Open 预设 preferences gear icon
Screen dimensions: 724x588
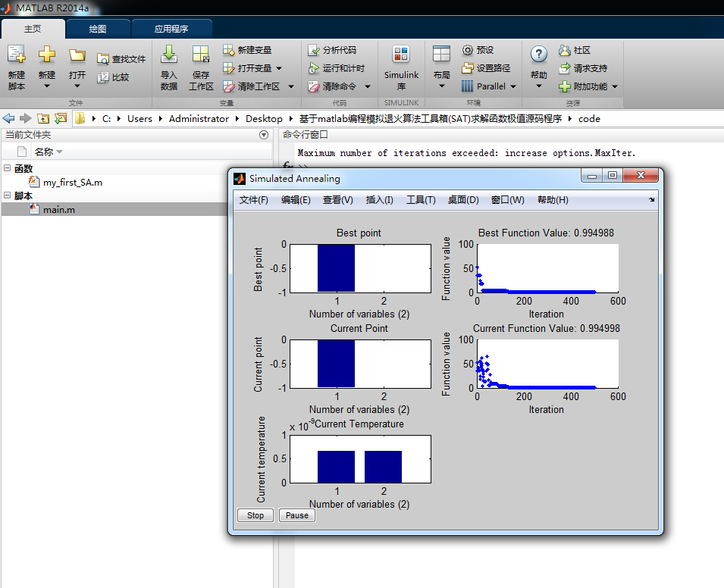coord(467,50)
